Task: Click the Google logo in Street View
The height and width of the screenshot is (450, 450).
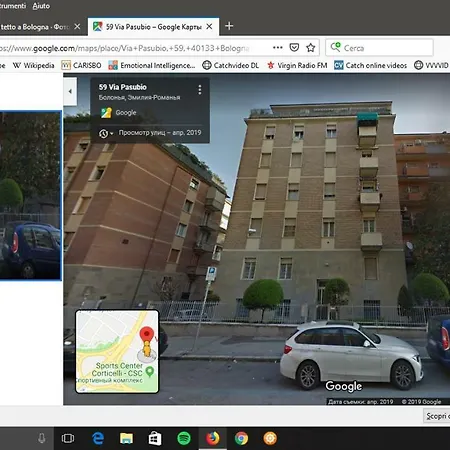Action: (344, 386)
